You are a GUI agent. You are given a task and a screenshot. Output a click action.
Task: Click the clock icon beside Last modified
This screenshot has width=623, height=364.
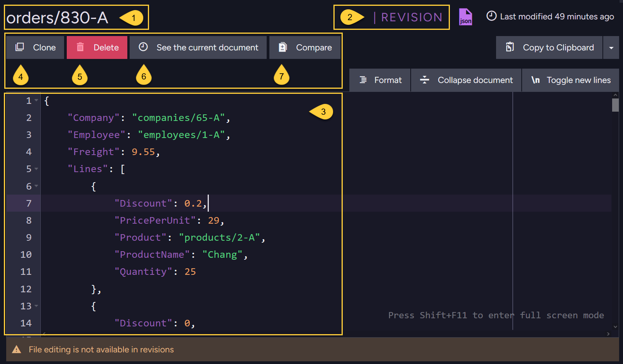pyautogui.click(x=491, y=16)
